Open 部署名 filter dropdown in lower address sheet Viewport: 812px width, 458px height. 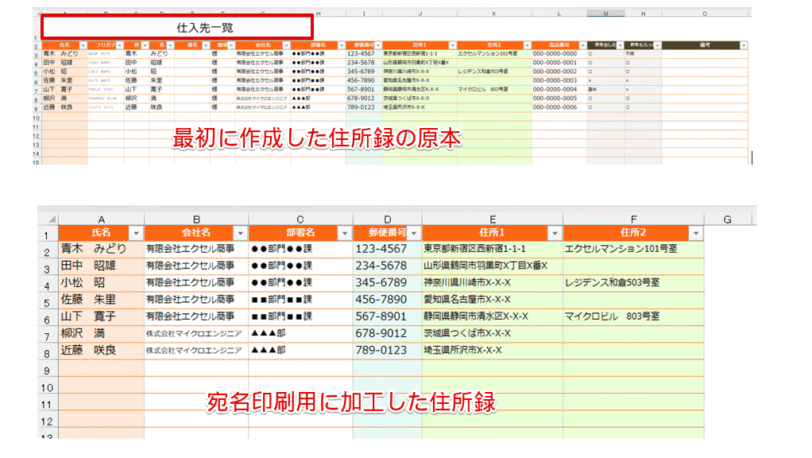pyautogui.click(x=344, y=233)
